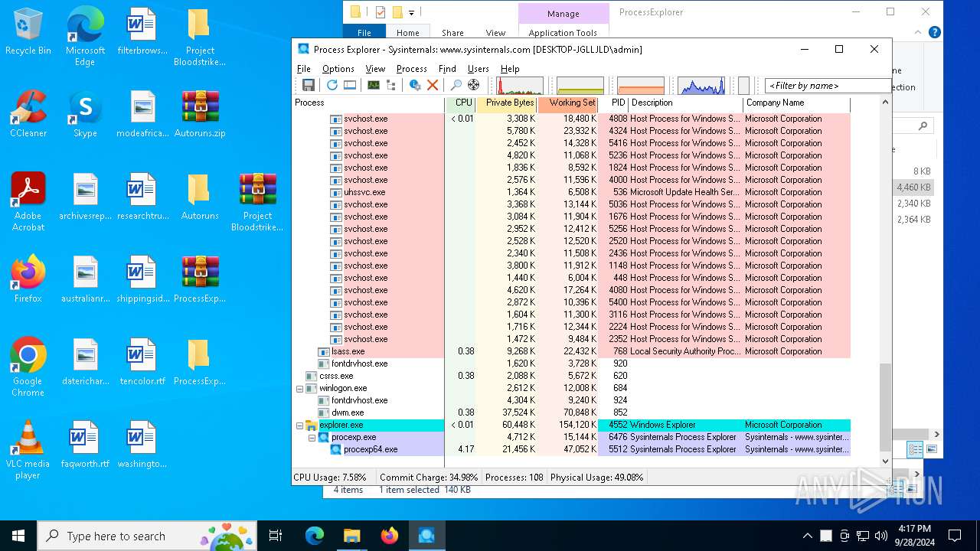The width and height of the screenshot is (980, 551).
Task: Sort by the Company Name column header
Action: click(x=796, y=103)
